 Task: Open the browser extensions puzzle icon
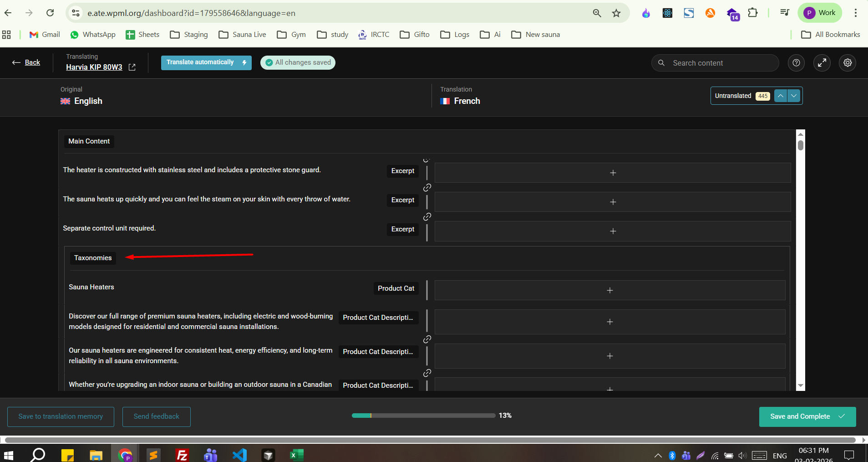click(x=753, y=13)
